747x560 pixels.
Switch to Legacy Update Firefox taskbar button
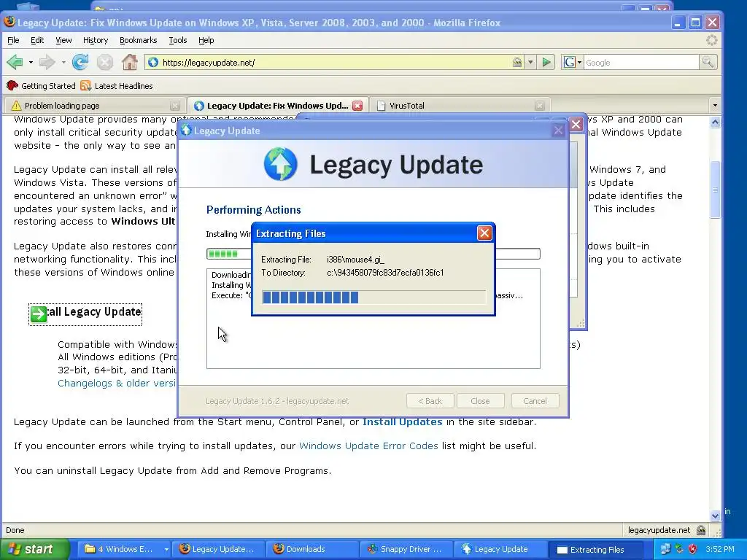click(x=217, y=550)
